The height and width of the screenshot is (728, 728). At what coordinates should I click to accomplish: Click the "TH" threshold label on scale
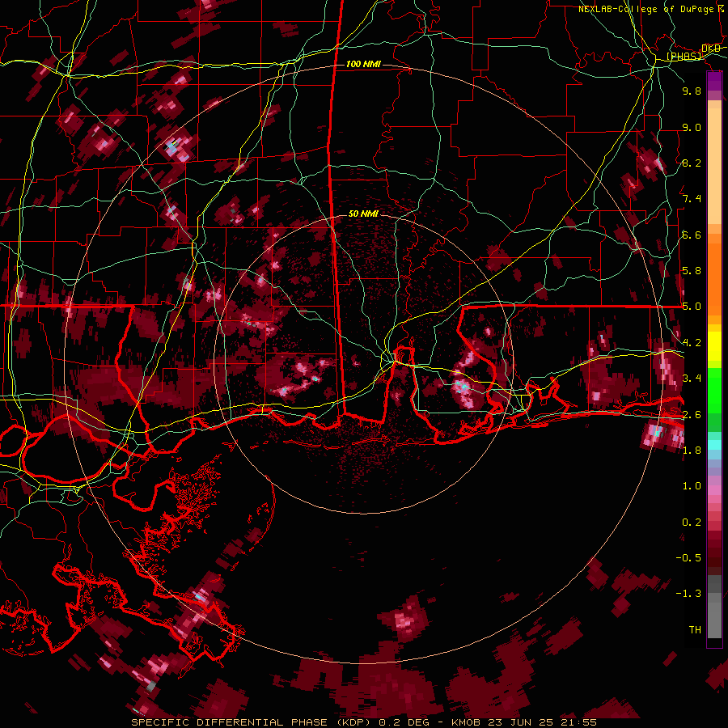click(695, 630)
